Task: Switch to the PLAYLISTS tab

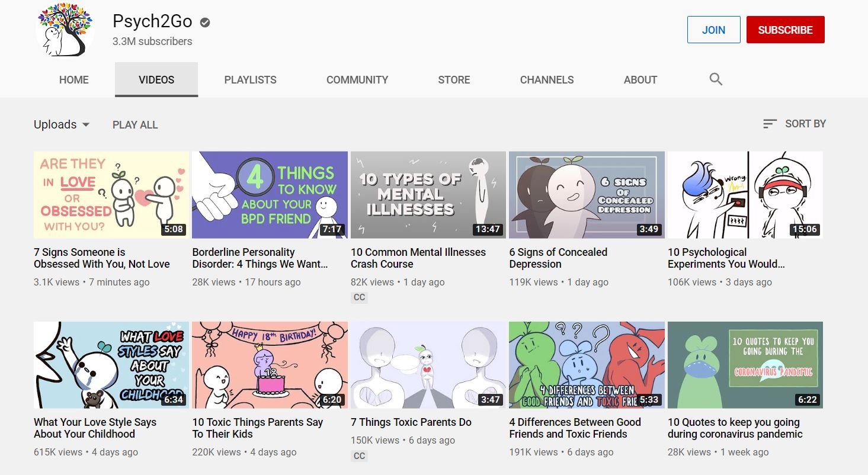Action: [251, 79]
